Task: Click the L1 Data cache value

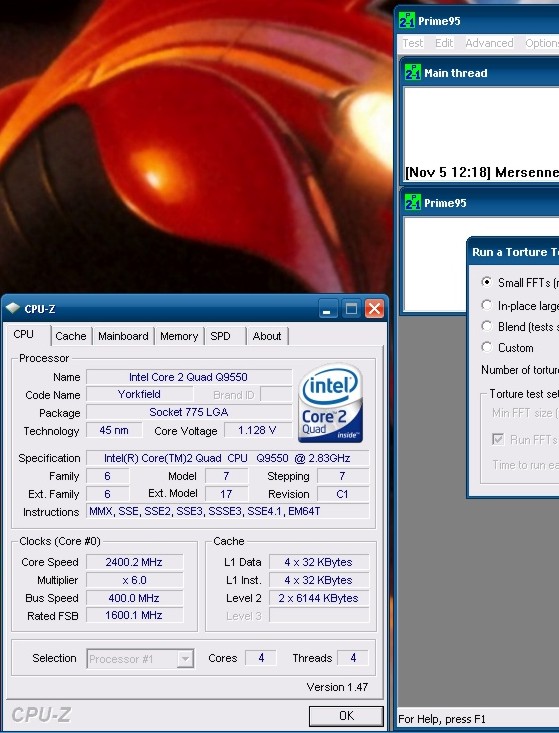Action: 319,562
